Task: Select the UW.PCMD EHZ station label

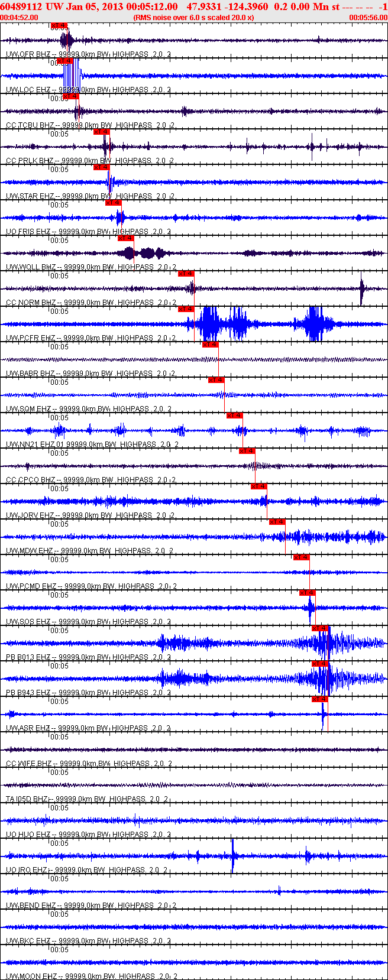Action: (x=90, y=586)
